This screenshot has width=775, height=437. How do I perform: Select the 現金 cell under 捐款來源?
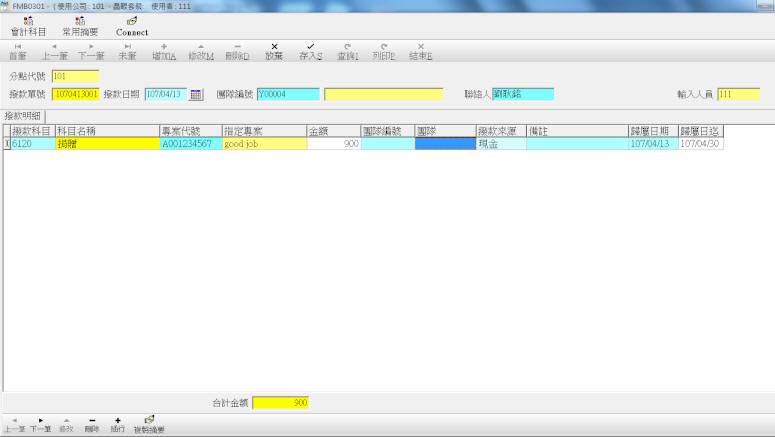point(500,144)
